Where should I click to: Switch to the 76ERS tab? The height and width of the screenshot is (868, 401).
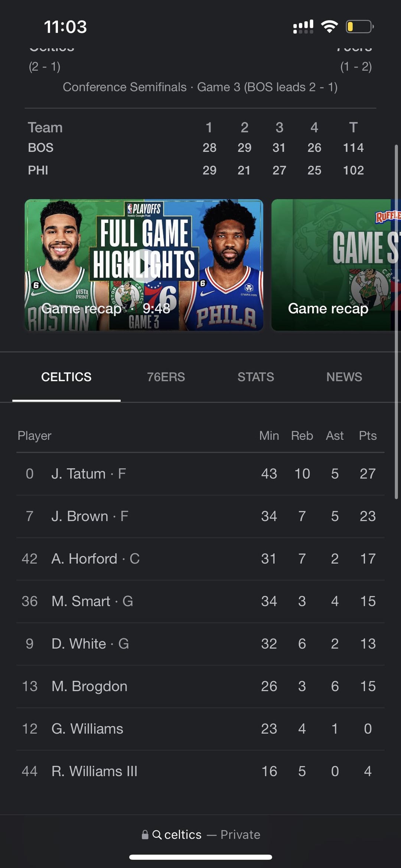(166, 377)
